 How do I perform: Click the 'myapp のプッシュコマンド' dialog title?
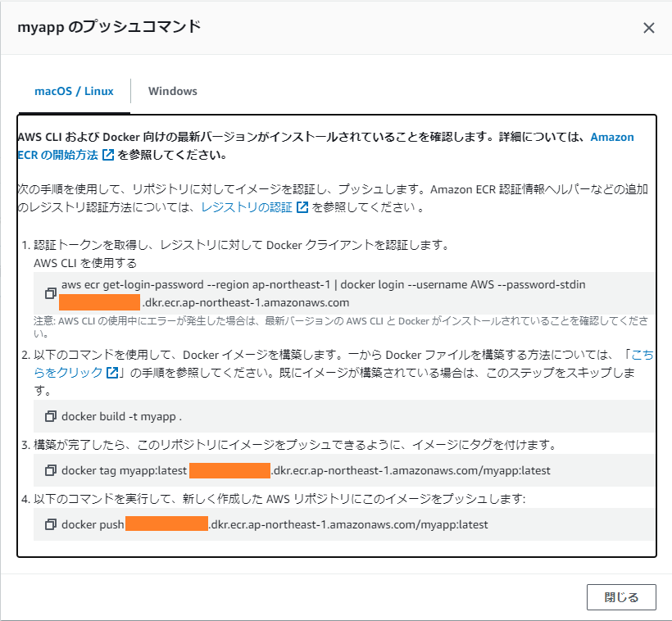tap(109, 27)
